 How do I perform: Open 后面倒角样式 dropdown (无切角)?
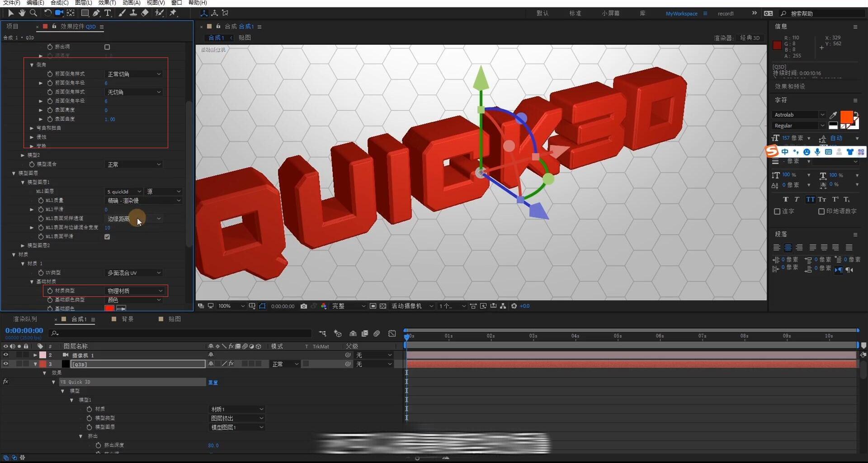(x=134, y=92)
